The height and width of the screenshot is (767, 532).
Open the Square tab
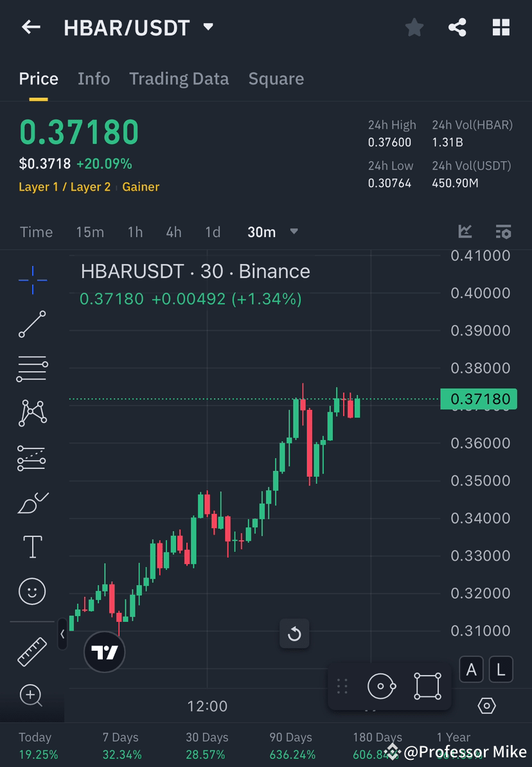click(276, 78)
